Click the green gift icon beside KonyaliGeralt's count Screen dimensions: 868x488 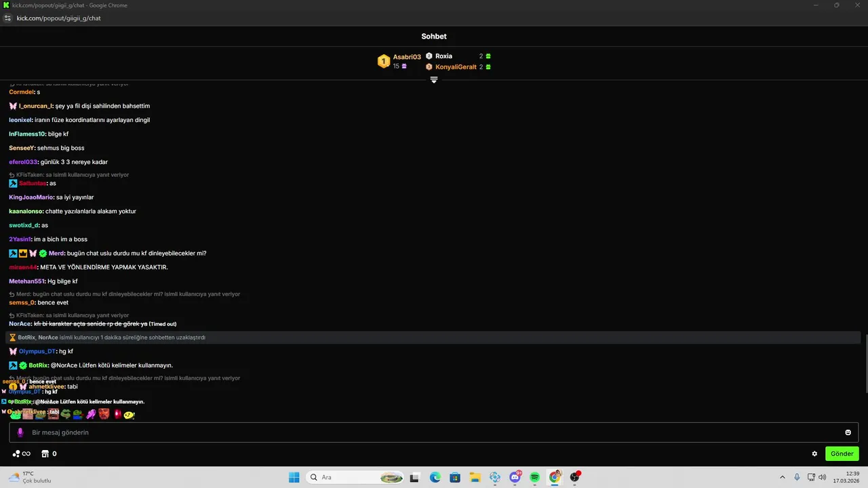488,67
